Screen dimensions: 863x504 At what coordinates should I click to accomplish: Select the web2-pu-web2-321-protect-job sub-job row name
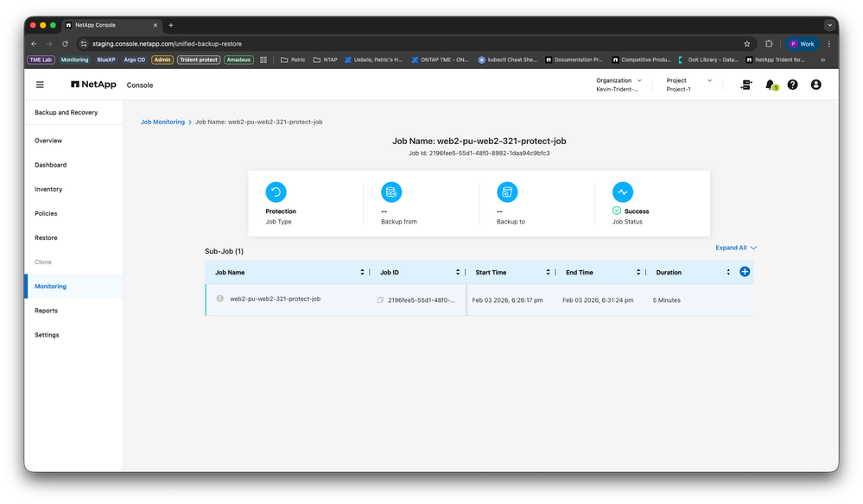click(x=275, y=299)
